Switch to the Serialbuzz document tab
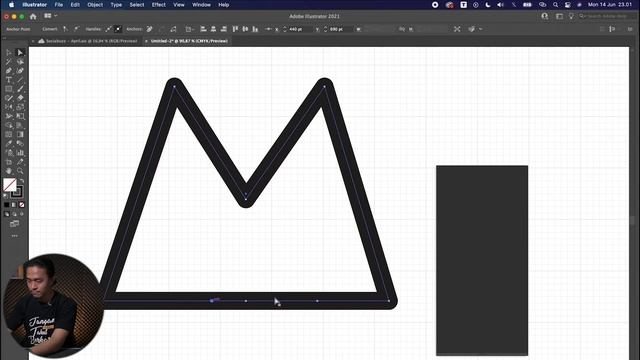 (87, 41)
